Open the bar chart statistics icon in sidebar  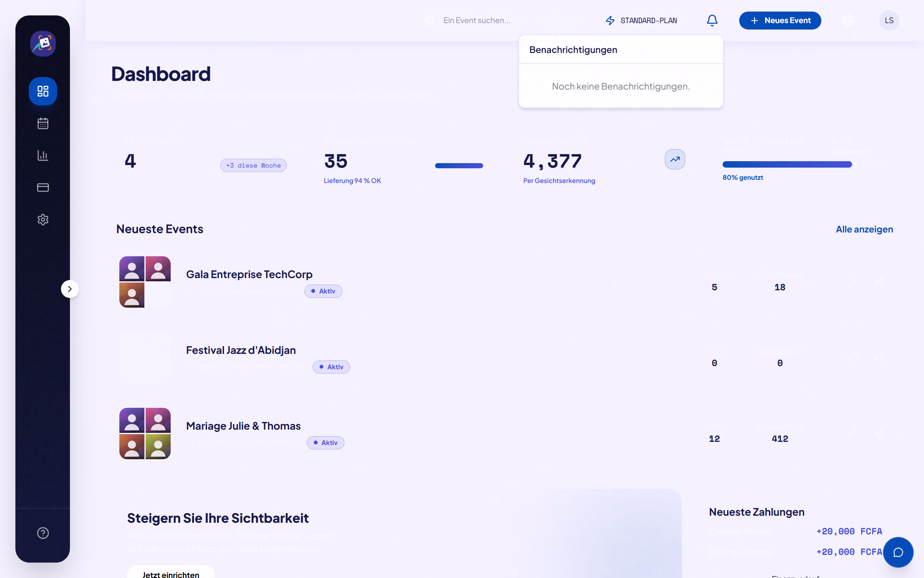(x=43, y=155)
